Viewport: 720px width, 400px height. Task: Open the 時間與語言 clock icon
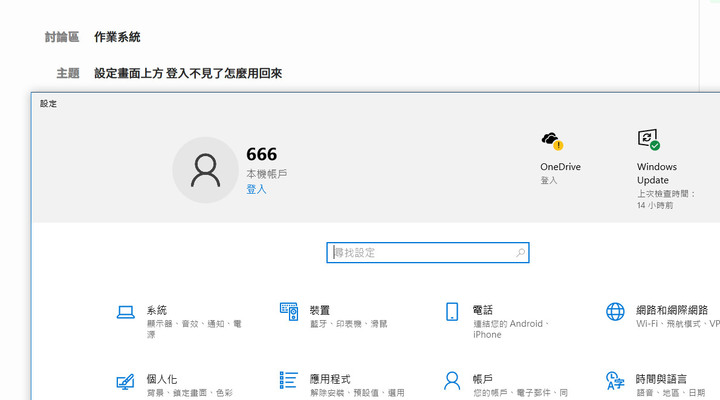coord(615,380)
